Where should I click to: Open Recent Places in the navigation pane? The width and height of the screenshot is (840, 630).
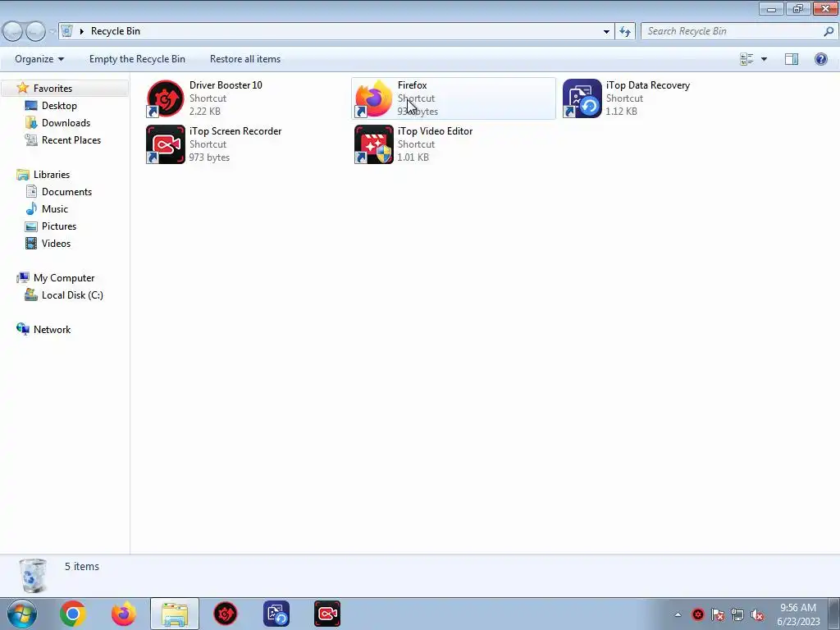(x=71, y=139)
